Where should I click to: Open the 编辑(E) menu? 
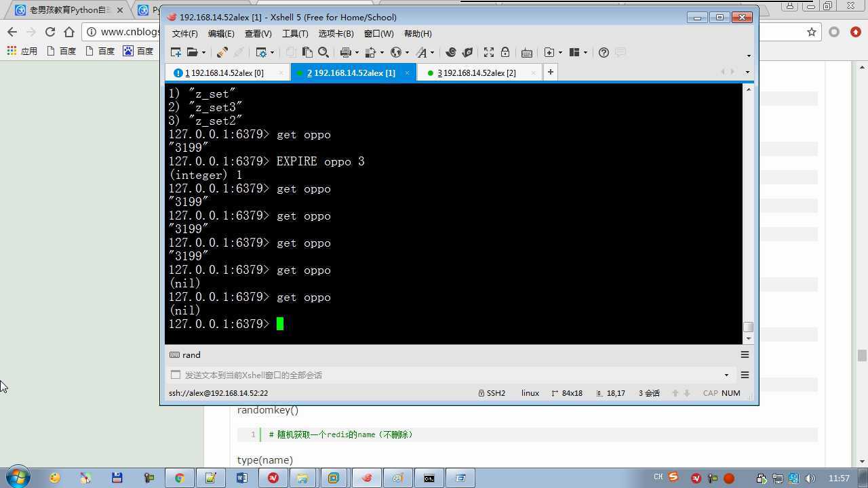(x=221, y=34)
